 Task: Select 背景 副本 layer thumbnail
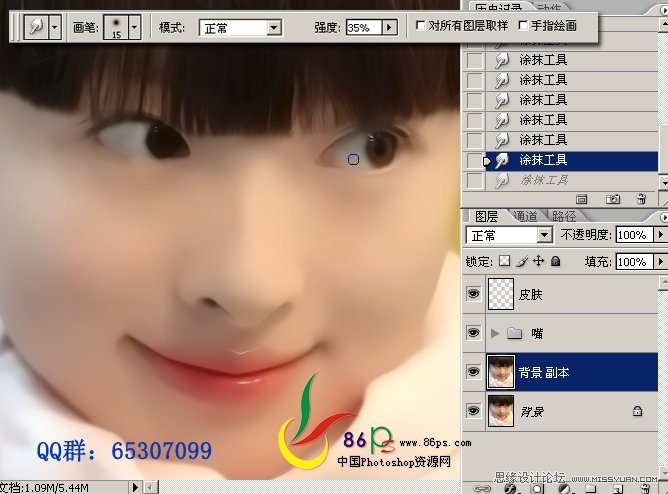coord(501,372)
